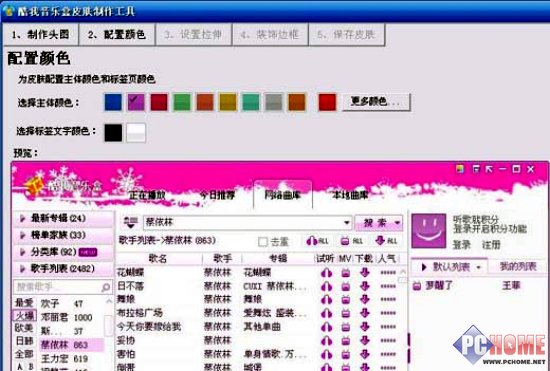Click the 舞娘 row headphone icon
Screen dimensions: 550x371
(326, 299)
